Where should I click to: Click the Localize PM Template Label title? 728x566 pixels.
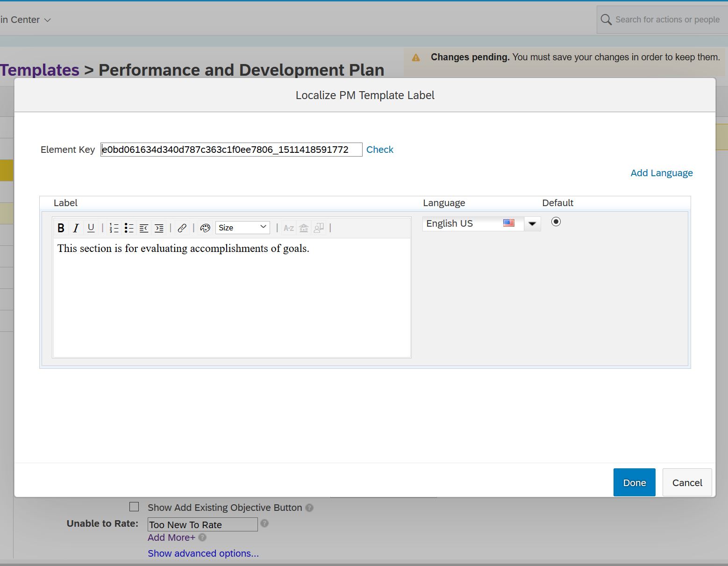pyautogui.click(x=365, y=95)
